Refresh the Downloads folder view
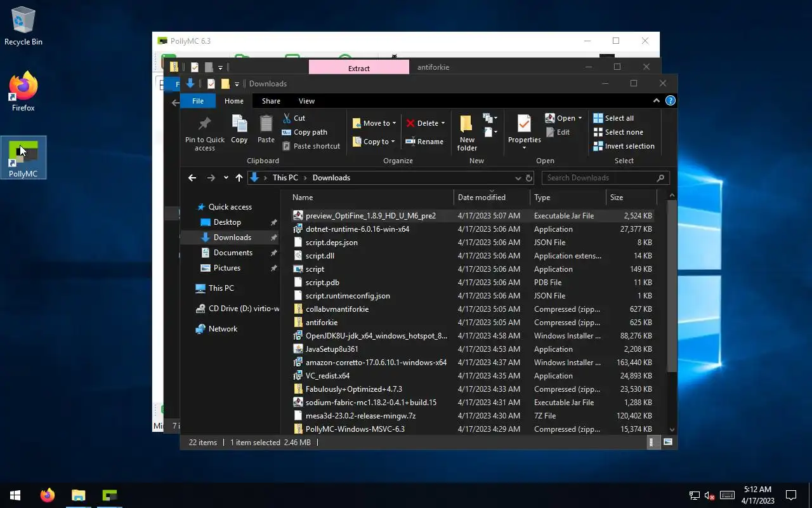 pos(528,178)
